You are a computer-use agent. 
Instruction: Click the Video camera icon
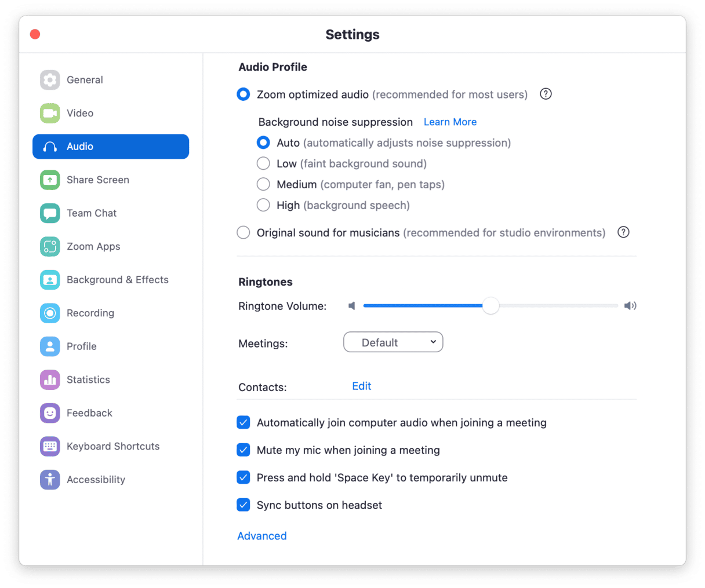click(50, 113)
